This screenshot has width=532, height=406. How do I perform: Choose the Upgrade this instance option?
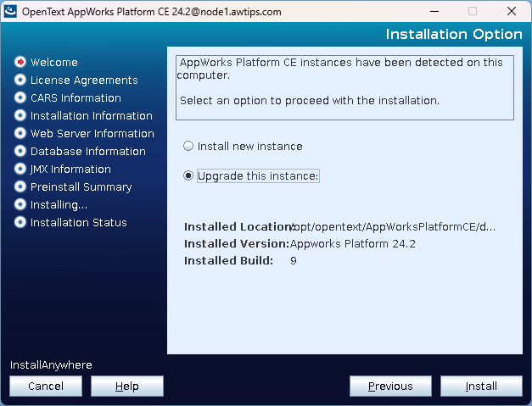click(x=188, y=176)
